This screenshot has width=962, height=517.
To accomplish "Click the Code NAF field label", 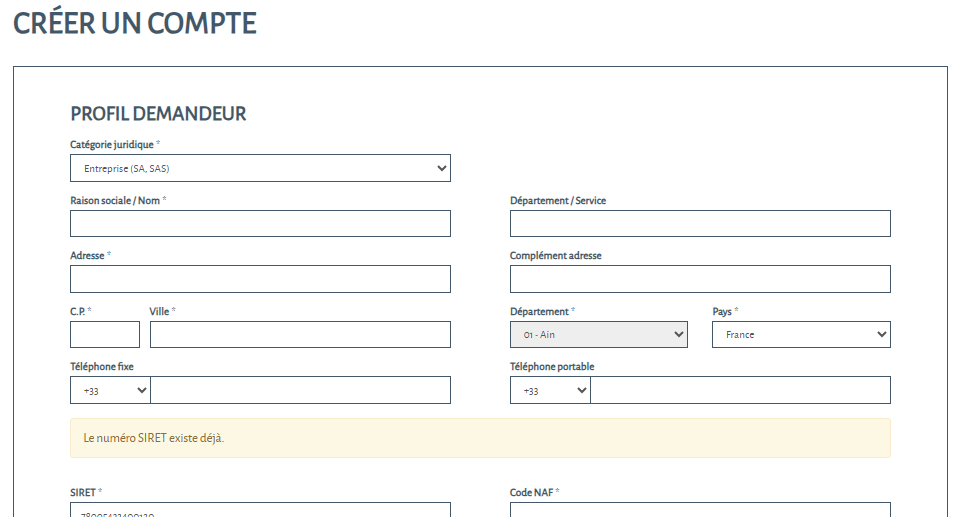I will (531, 492).
